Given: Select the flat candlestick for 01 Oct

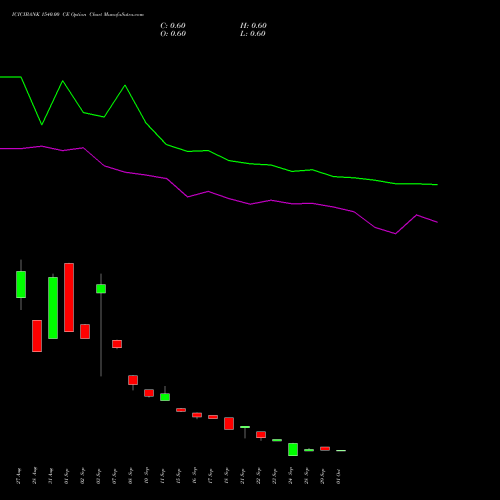Looking at the screenshot, I should point(341,451).
